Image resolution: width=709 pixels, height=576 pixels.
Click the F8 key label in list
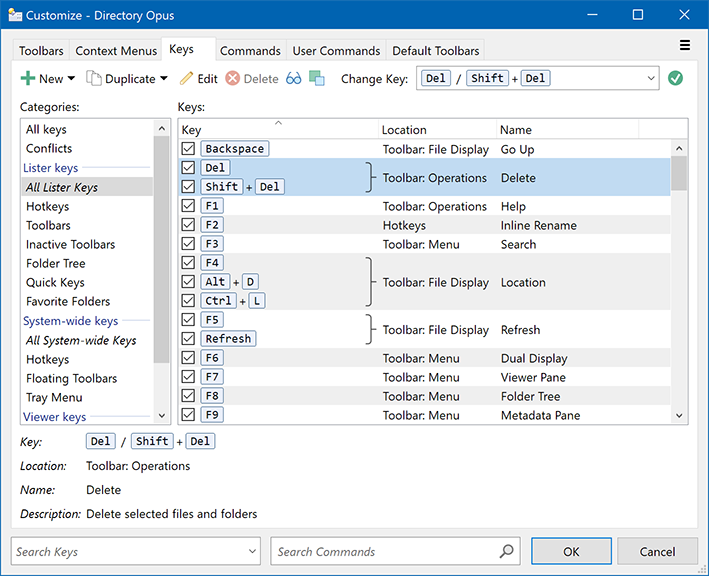tap(212, 396)
